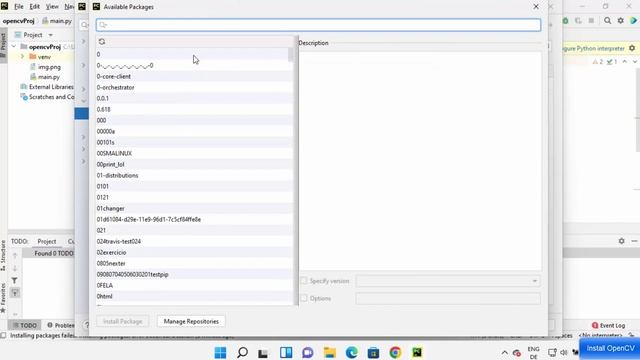Viewport: 640px width, 360px height.
Task: Enable the Specify version checkbox
Action: 304,281
